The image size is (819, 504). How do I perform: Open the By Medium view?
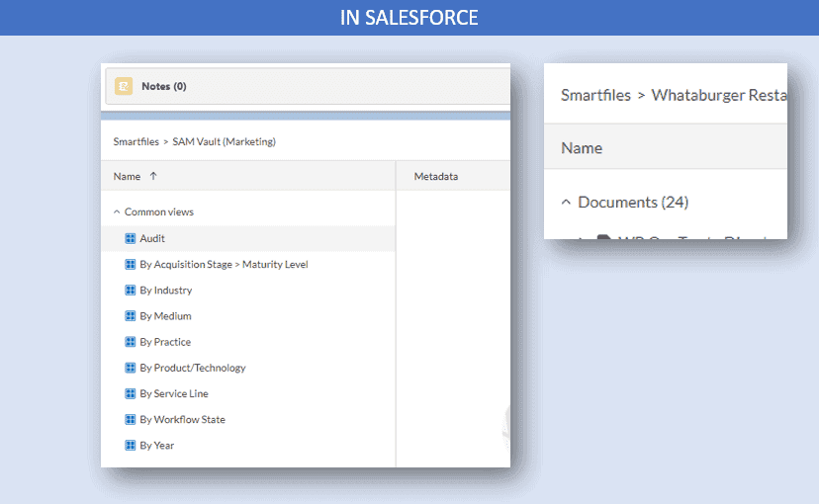click(165, 316)
